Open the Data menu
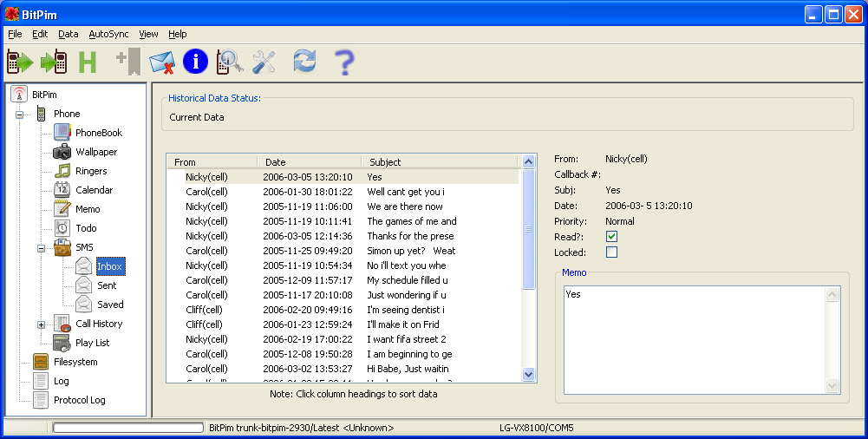This screenshot has height=439, width=868. [x=68, y=34]
